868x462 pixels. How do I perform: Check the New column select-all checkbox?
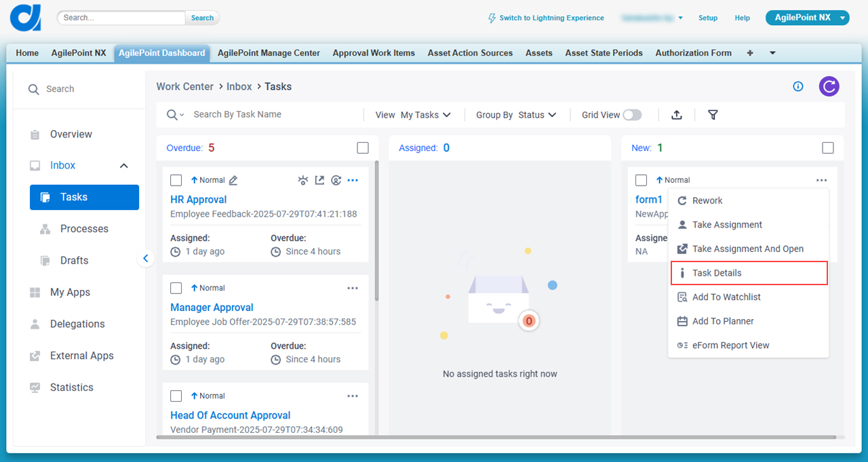pos(827,148)
